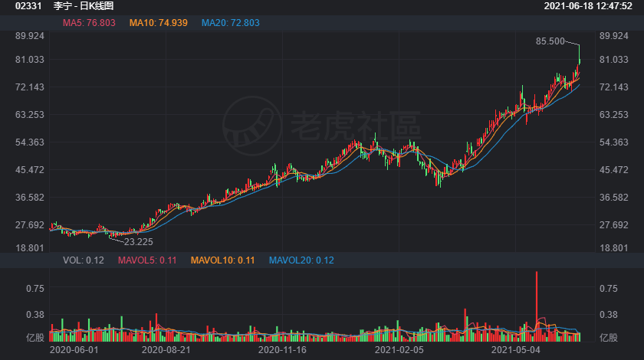Click the VOL: 0.12 volume label
This screenshot has height=360, width=644.
[x=84, y=260]
